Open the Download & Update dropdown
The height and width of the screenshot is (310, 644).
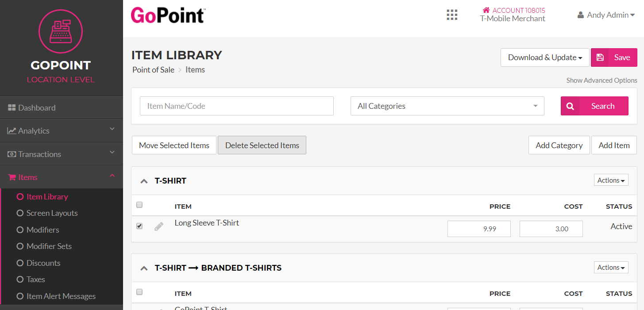[544, 57]
